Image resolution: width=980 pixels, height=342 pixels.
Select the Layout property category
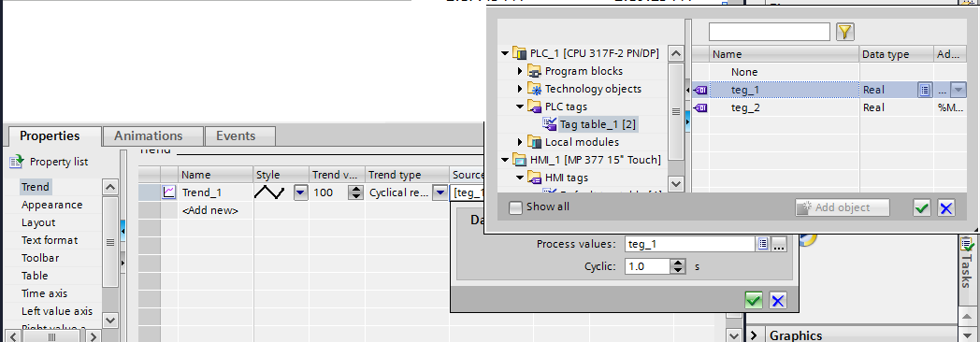[38, 222]
